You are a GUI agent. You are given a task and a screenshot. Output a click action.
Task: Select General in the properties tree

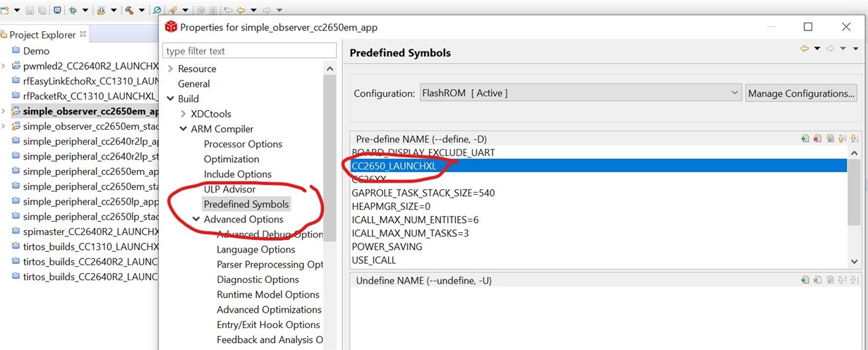(x=194, y=84)
